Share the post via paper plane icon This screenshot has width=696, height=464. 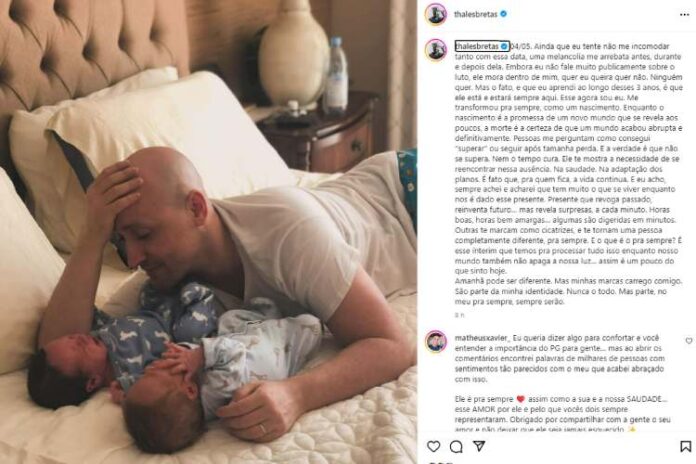pos(478,446)
